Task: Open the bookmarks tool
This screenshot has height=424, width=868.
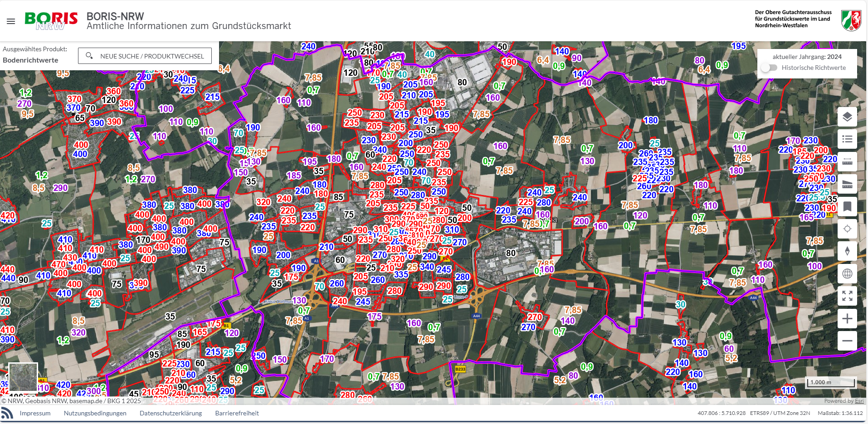Action: click(847, 207)
